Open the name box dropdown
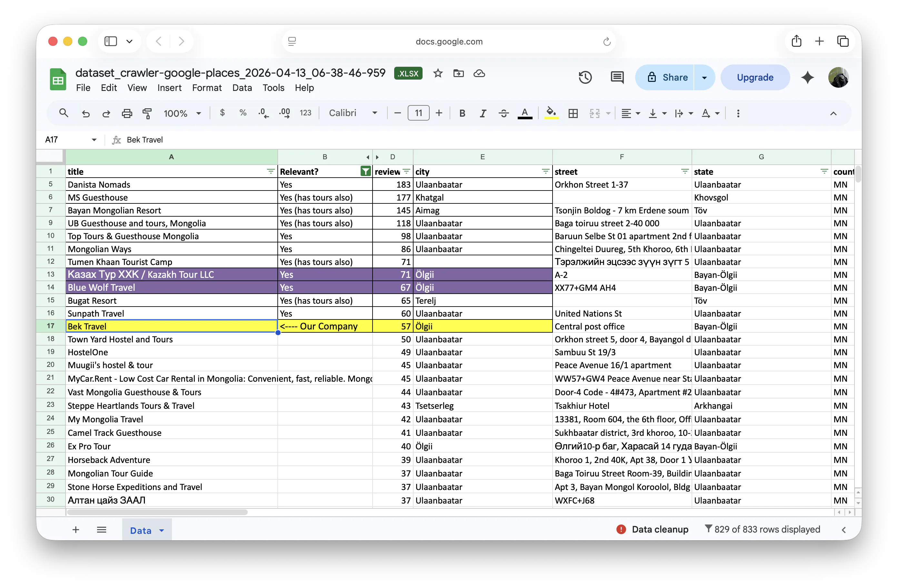This screenshot has width=898, height=588. 94,140
